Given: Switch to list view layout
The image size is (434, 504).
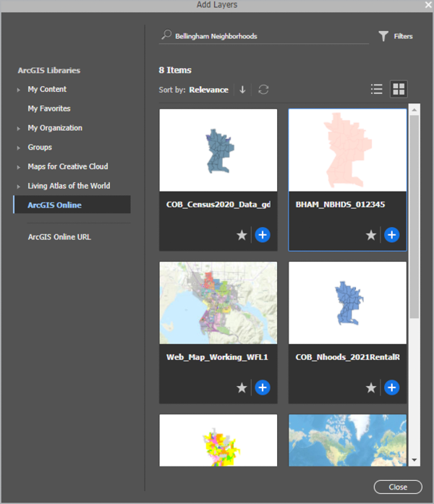Looking at the screenshot, I should point(376,90).
